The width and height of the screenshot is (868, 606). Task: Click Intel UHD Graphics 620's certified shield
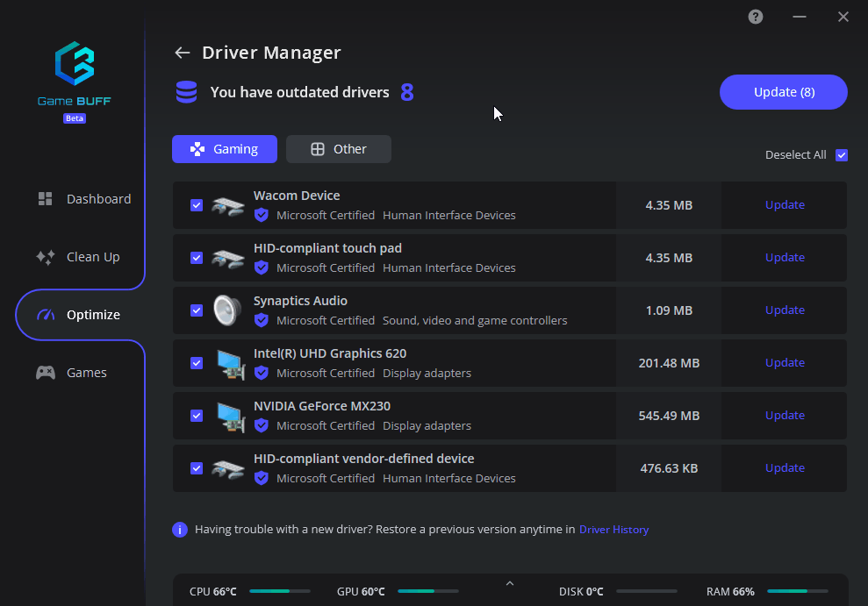pos(262,373)
